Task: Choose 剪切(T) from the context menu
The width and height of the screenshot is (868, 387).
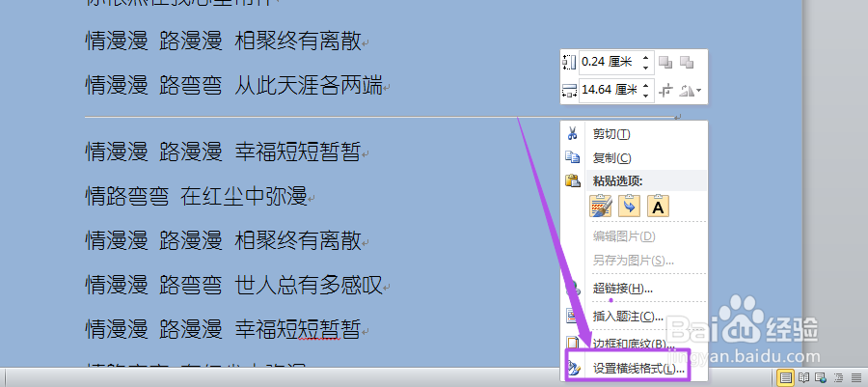Action: (635, 134)
